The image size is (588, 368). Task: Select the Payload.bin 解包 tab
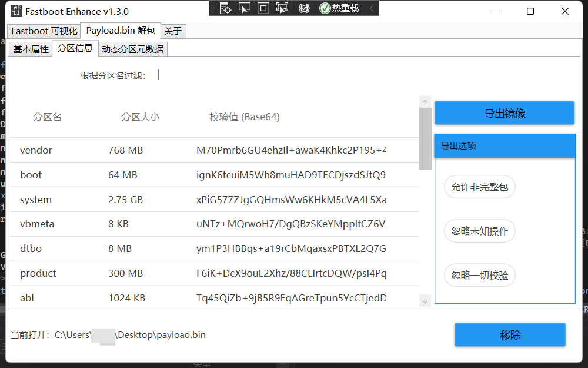coord(121,31)
